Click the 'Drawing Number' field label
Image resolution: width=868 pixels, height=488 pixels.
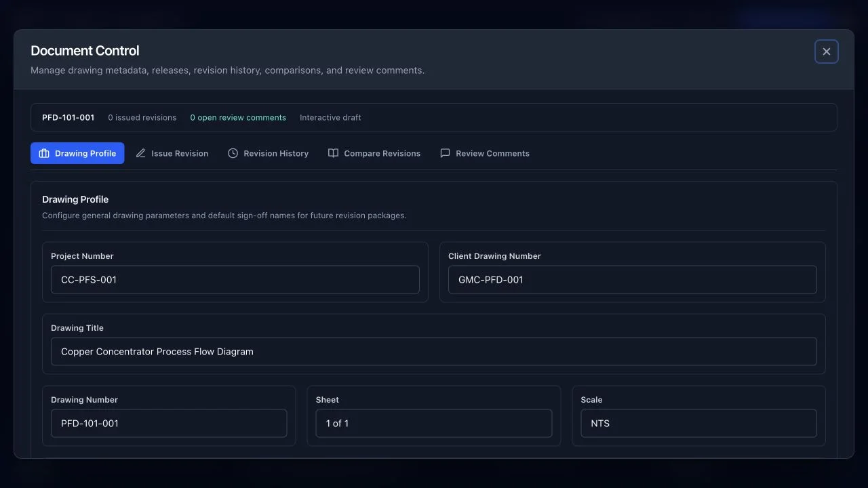(84, 400)
